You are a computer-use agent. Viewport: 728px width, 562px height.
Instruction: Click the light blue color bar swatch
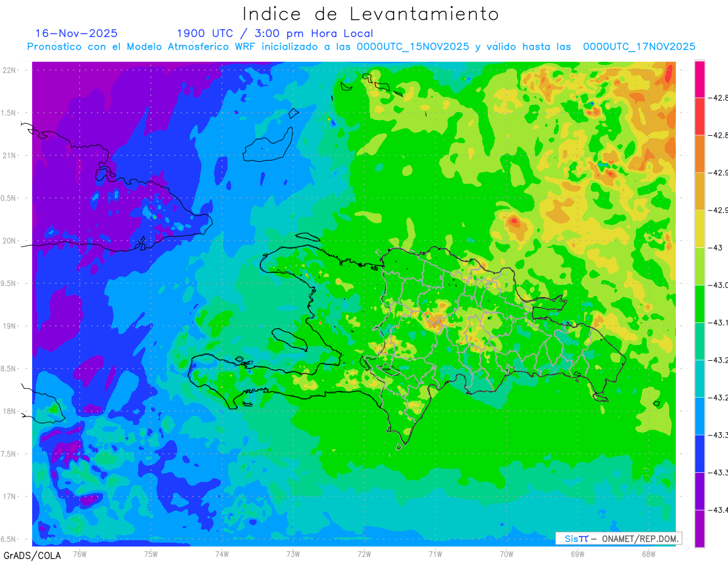click(699, 416)
